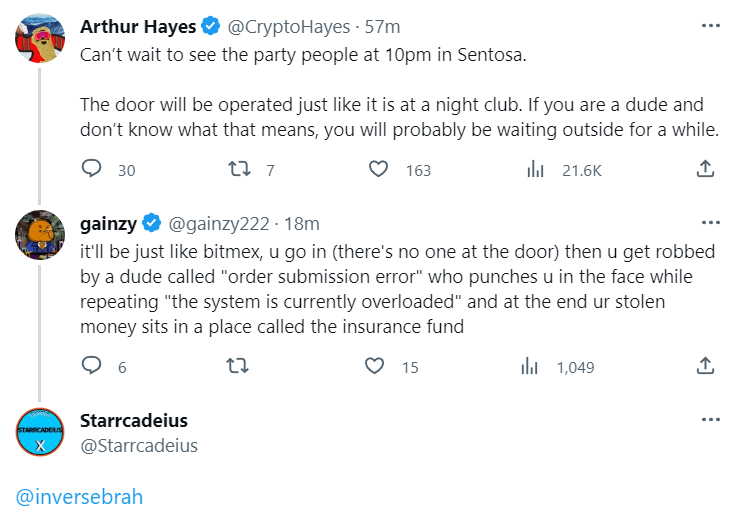
Task: Reply to Arthur Hayes' tweet
Action: point(92,170)
